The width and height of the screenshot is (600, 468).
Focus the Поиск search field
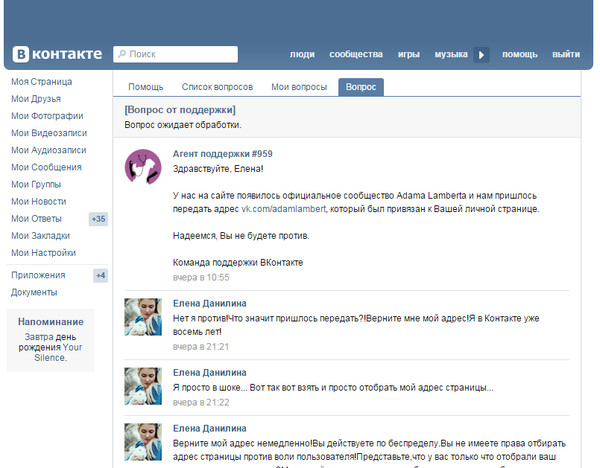[175, 54]
